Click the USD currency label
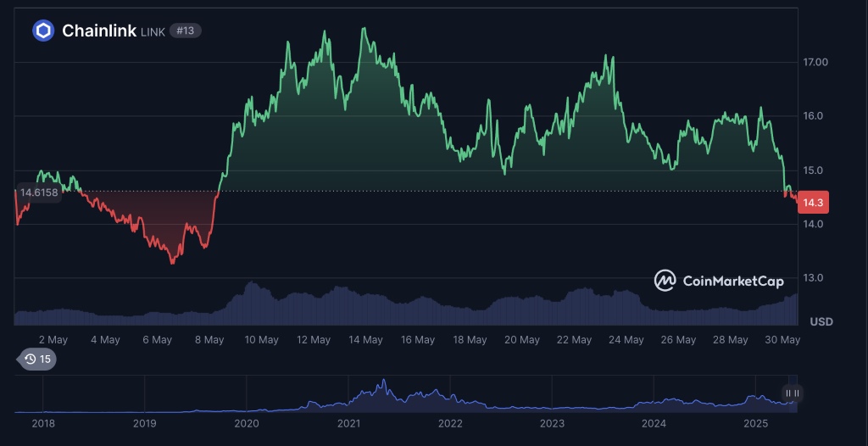Screen dimensions: 868x446 coord(821,321)
